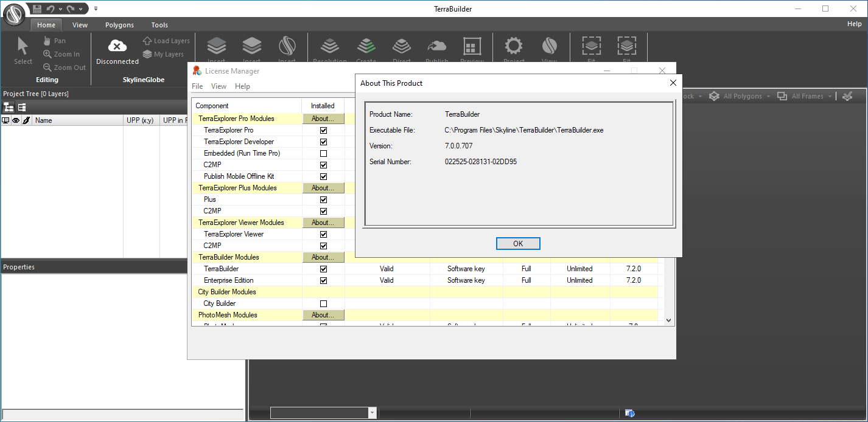868x422 pixels.
Task: Click the save icon in title bar
Action: [37, 9]
